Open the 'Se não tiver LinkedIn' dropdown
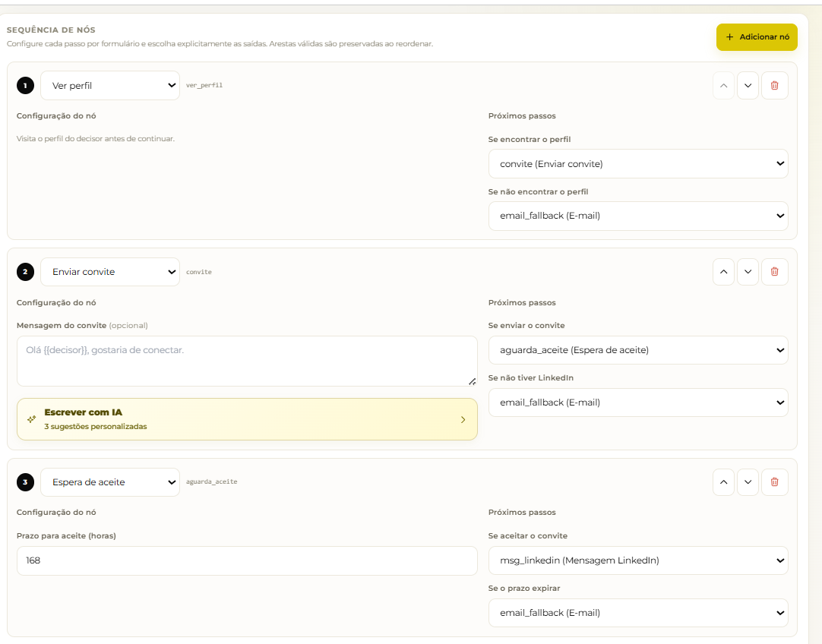 coord(638,402)
